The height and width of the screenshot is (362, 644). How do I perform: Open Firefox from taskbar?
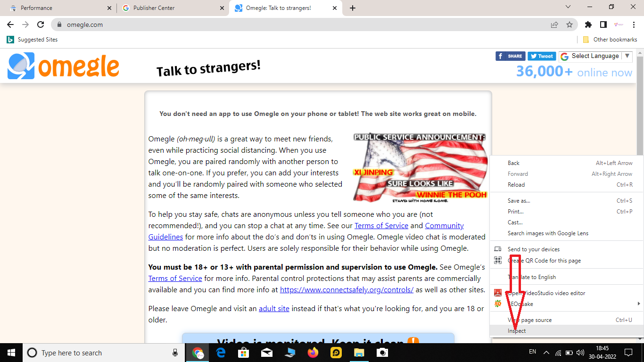point(313,353)
